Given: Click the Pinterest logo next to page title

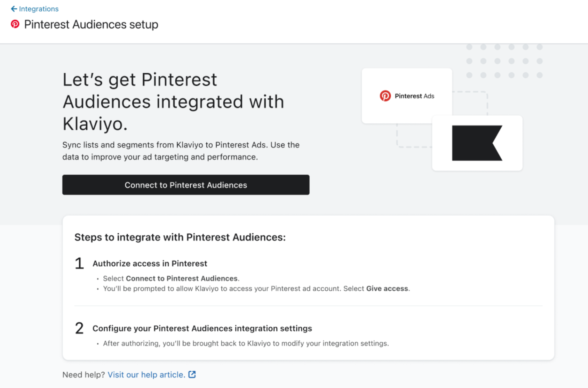Looking at the screenshot, I should 15,24.
